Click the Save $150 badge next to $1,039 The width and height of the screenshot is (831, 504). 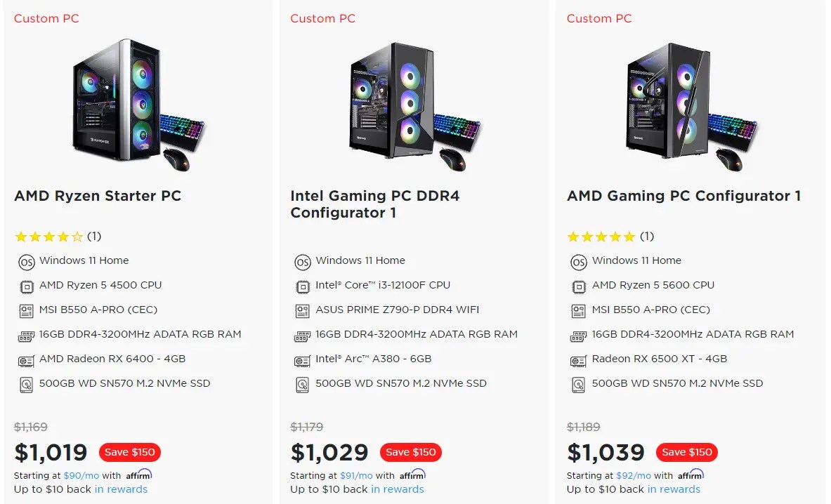coord(686,452)
